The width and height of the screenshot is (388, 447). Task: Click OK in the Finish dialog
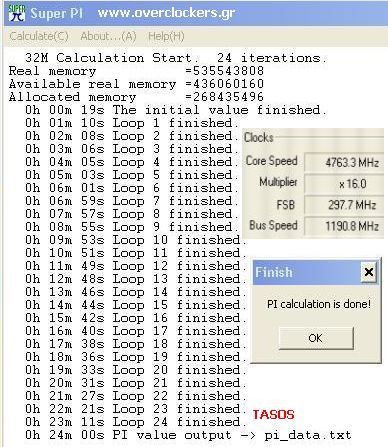316,338
